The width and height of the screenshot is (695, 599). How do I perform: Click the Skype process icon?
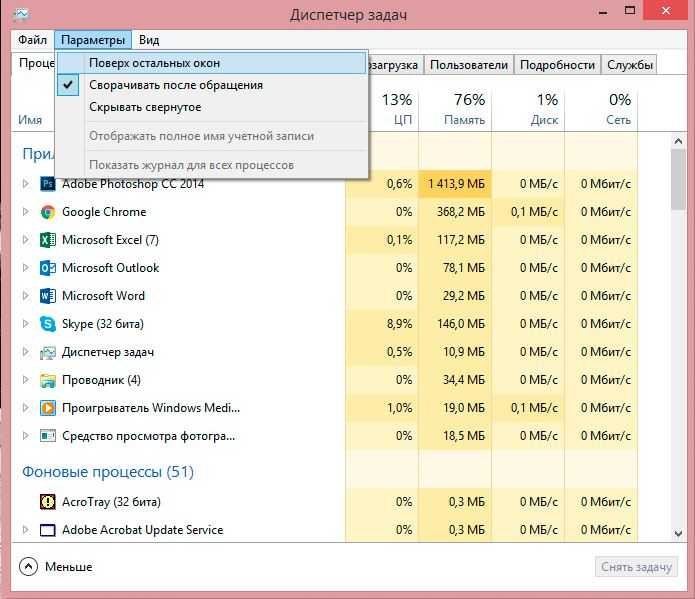point(48,324)
